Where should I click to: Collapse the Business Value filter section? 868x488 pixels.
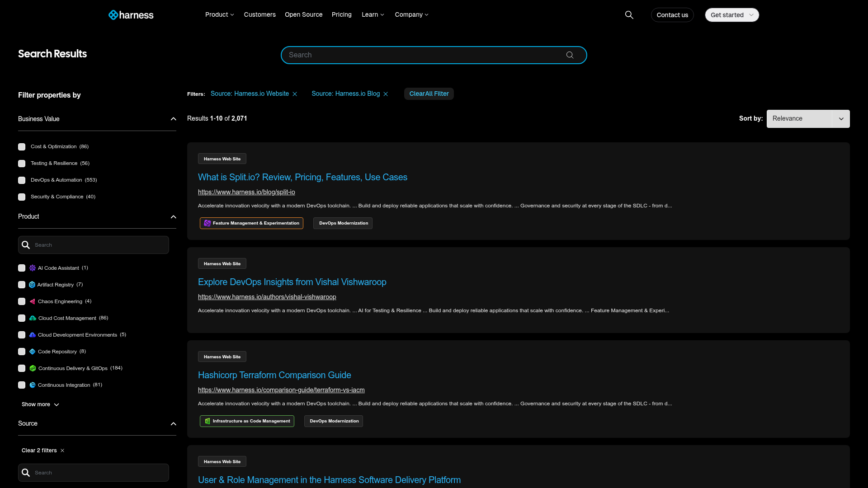tap(173, 119)
